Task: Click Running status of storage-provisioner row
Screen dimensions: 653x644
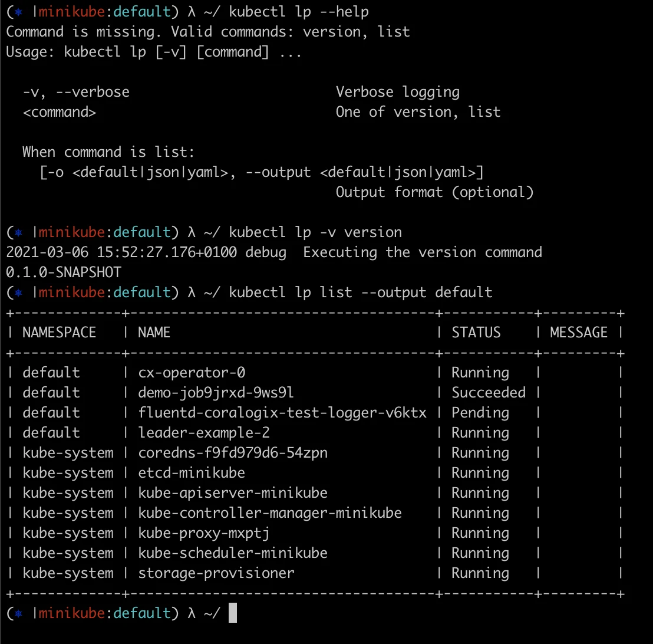Action: pos(480,573)
